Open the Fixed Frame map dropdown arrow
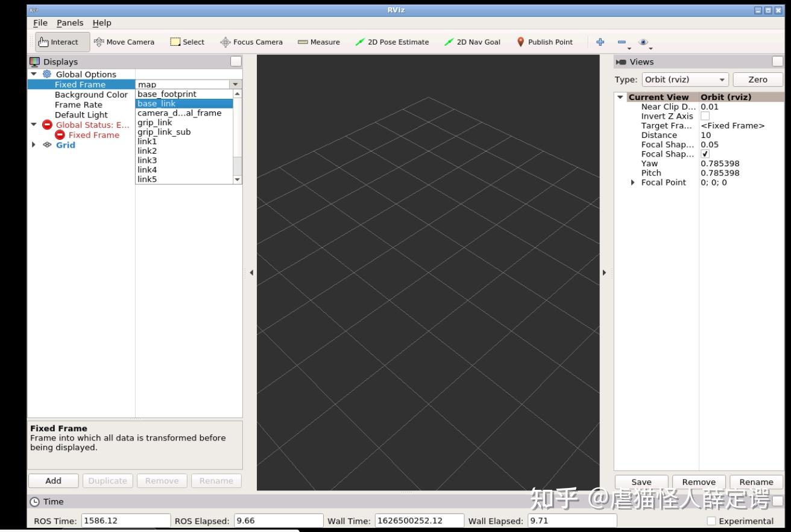 point(236,85)
